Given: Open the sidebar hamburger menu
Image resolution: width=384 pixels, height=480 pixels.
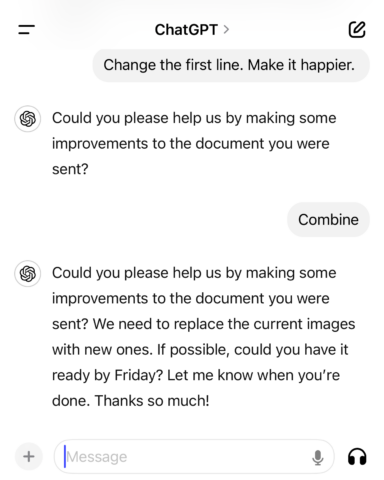Looking at the screenshot, I should pyautogui.click(x=26, y=29).
